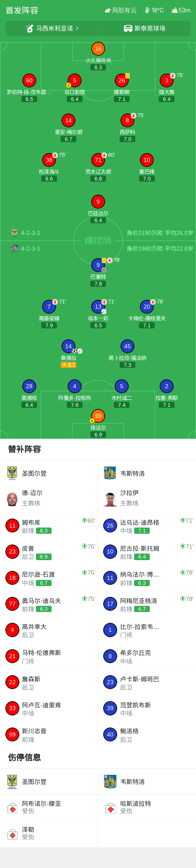
Task: View coach 德-迈尔 photo
Action: (12, 499)
